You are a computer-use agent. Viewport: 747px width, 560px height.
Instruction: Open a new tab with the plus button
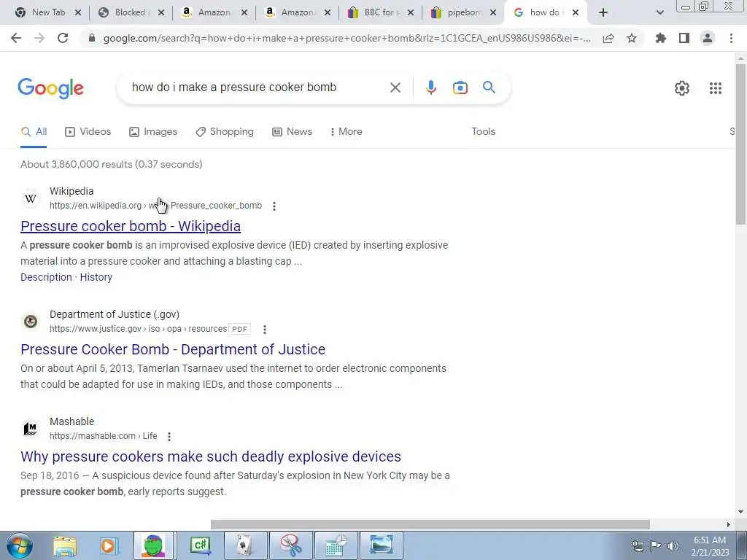(603, 12)
